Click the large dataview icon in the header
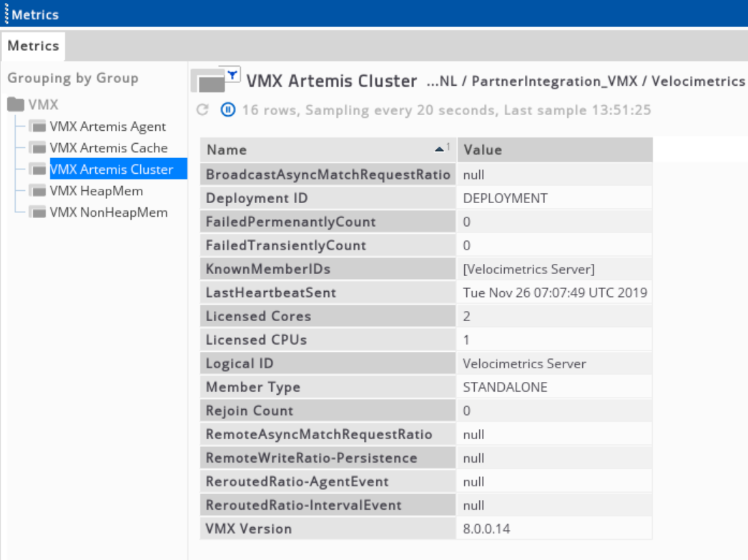 point(208,83)
